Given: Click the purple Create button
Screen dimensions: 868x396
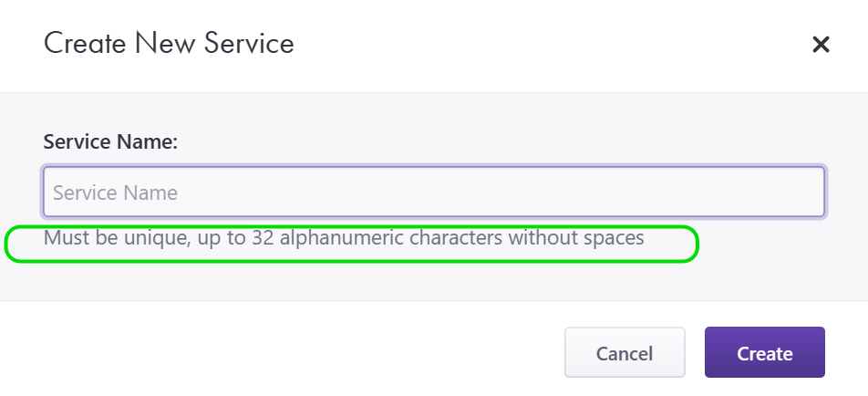Looking at the screenshot, I should tap(764, 353).
